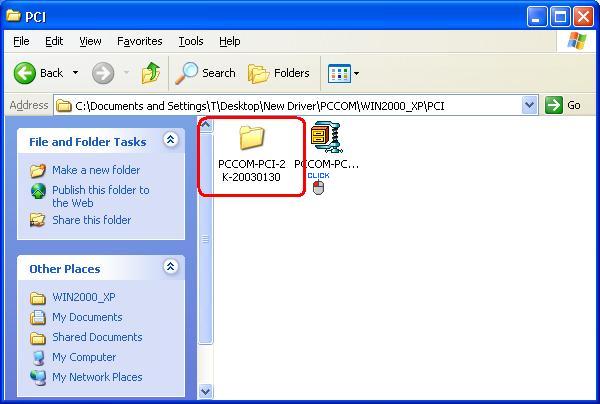Go up one folder level
600x404 pixels.
tap(151, 73)
